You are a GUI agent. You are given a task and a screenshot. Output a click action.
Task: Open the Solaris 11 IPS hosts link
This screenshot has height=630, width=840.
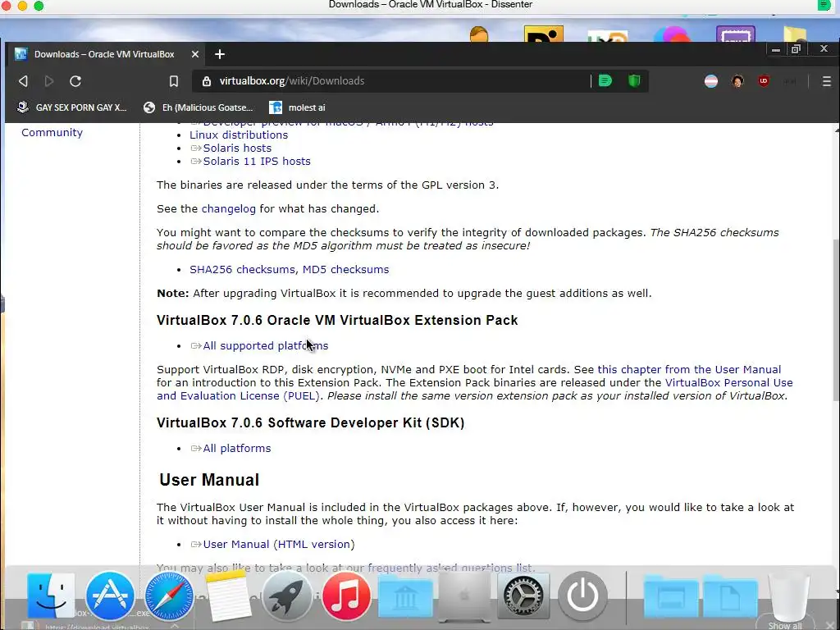click(257, 162)
